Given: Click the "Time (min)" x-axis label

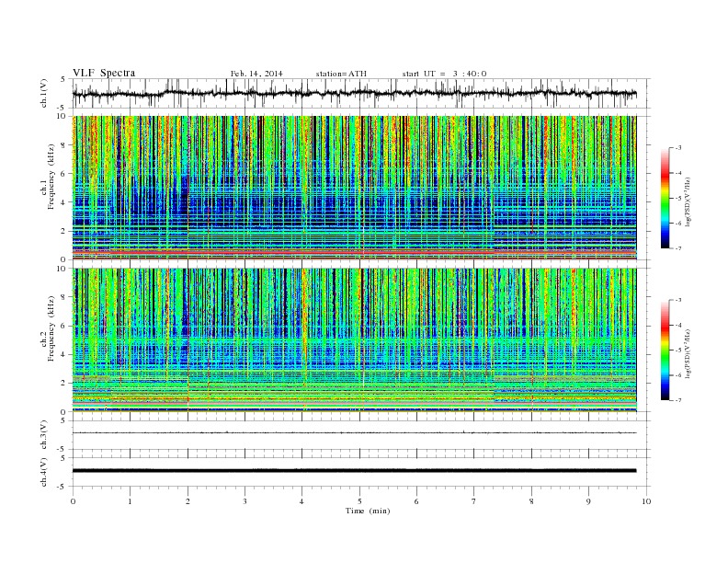Looking at the screenshot, I should (368, 511).
